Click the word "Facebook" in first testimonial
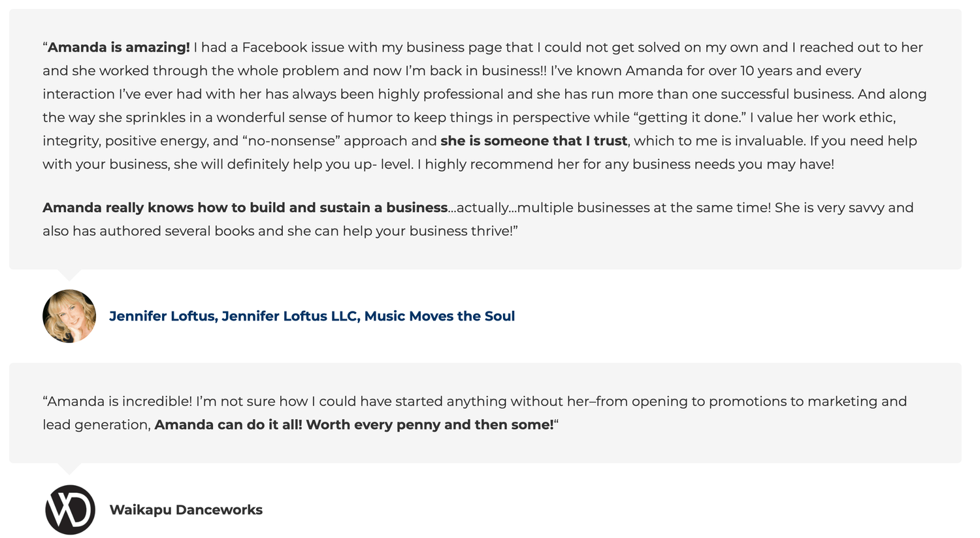The height and width of the screenshot is (538, 980). 274,47
